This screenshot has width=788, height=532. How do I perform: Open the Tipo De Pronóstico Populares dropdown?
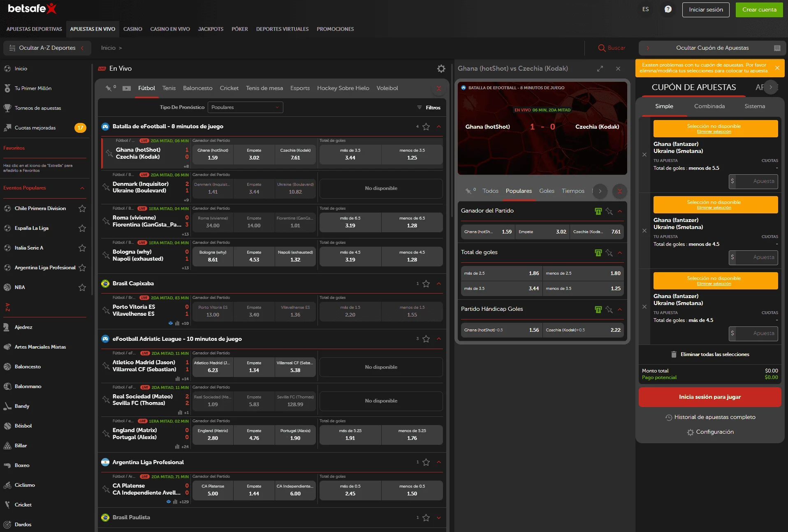click(x=245, y=107)
